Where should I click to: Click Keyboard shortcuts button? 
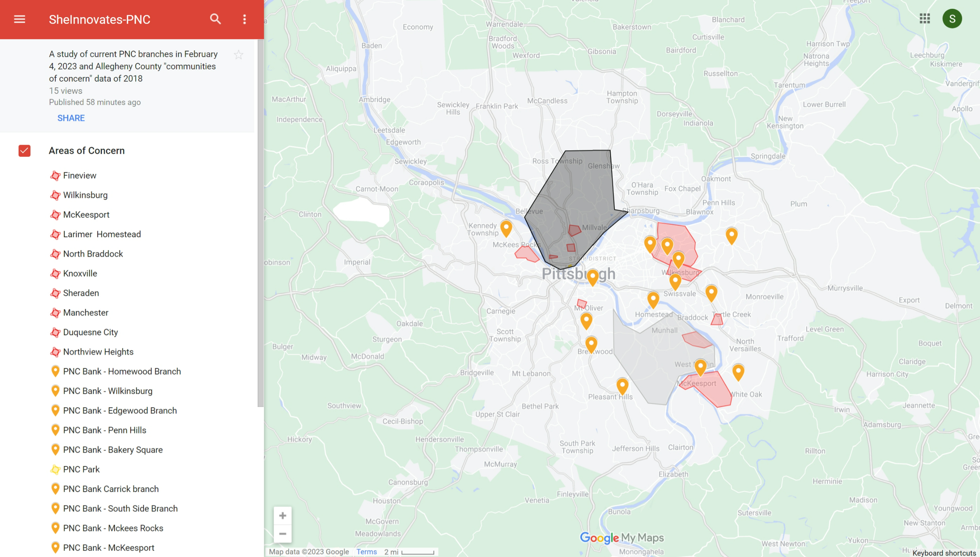[944, 553]
